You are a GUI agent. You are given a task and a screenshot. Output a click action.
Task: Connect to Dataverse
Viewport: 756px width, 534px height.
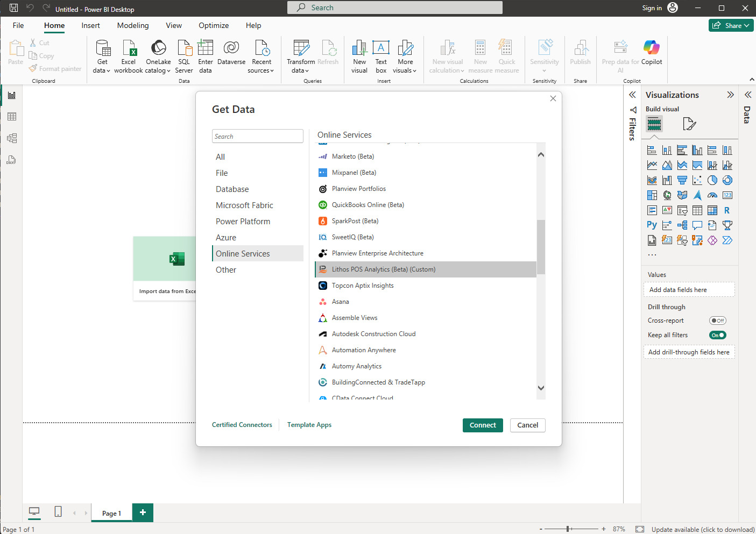coord(231,53)
